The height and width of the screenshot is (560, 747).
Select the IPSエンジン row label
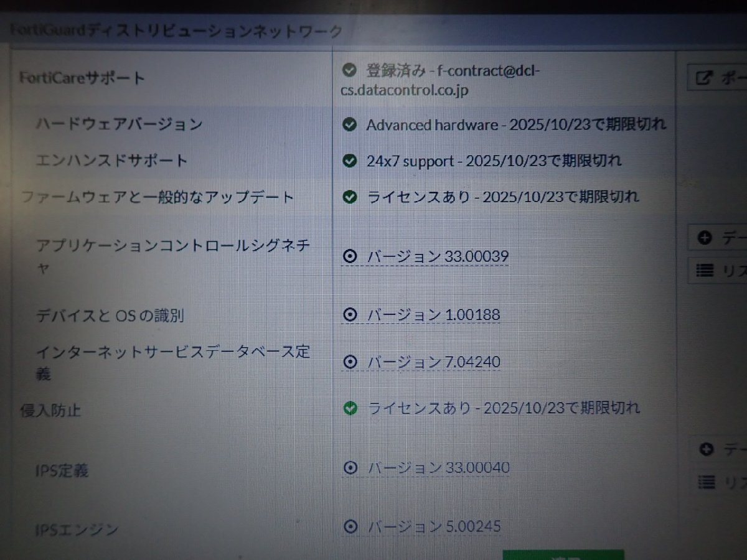pyautogui.click(x=77, y=530)
